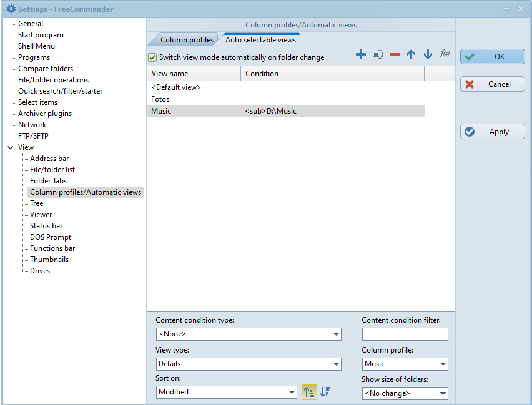The image size is (532, 405).
Task: Add a new auto view with plus icon
Action: (361, 54)
